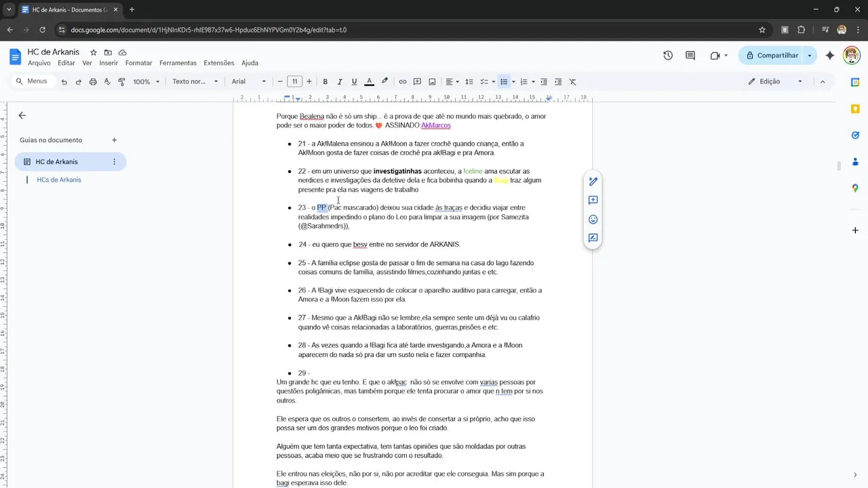The width and height of the screenshot is (868, 488).
Task: Run spelling and grammar check
Action: coord(107,81)
